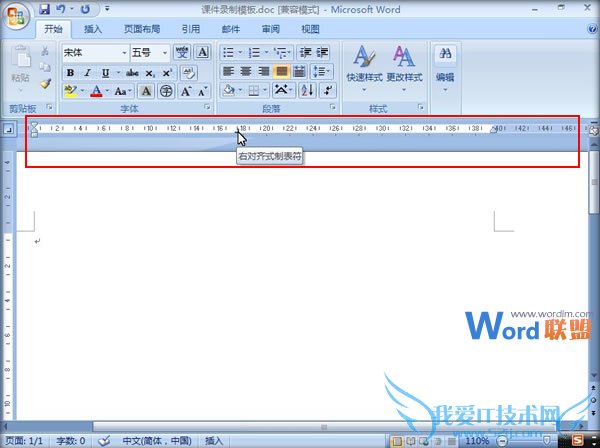
Task: Apply yellow text highlight color
Action: click(x=70, y=91)
